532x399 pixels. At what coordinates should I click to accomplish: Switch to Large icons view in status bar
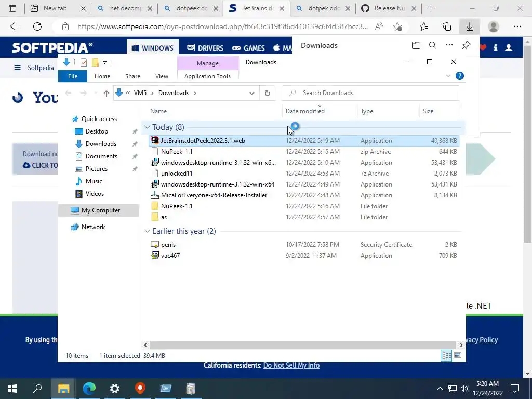(457, 355)
